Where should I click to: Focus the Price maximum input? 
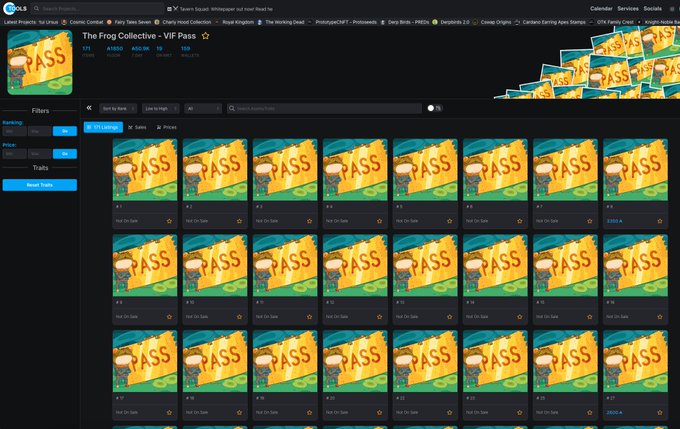[x=39, y=154]
